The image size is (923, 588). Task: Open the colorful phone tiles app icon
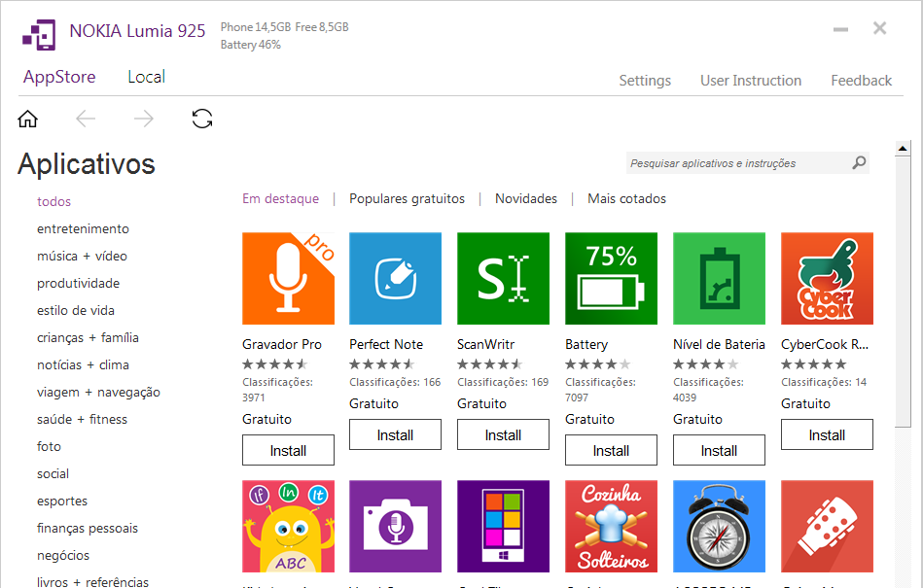coord(503,526)
